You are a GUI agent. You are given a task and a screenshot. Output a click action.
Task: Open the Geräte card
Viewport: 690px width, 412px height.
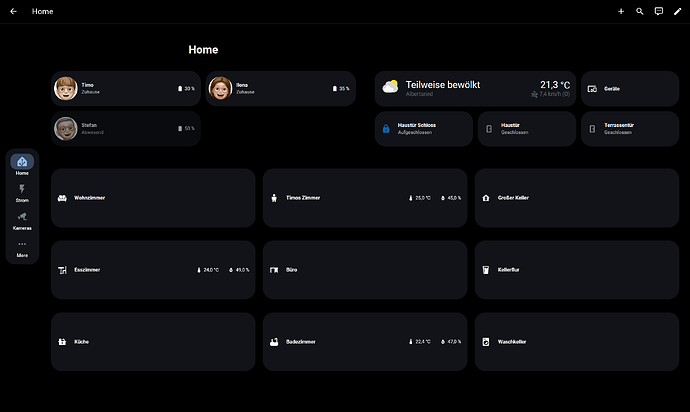pos(630,88)
